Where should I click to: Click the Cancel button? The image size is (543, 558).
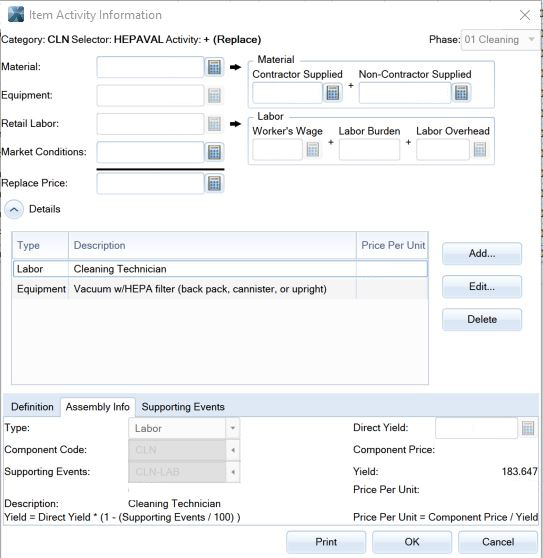[498, 542]
